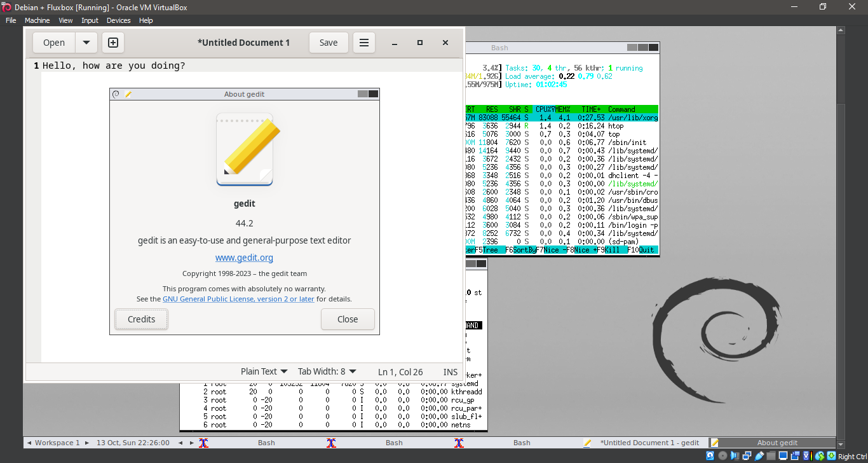Click the hard disk activity icon in status bar
The image size is (868, 463).
[x=710, y=456]
